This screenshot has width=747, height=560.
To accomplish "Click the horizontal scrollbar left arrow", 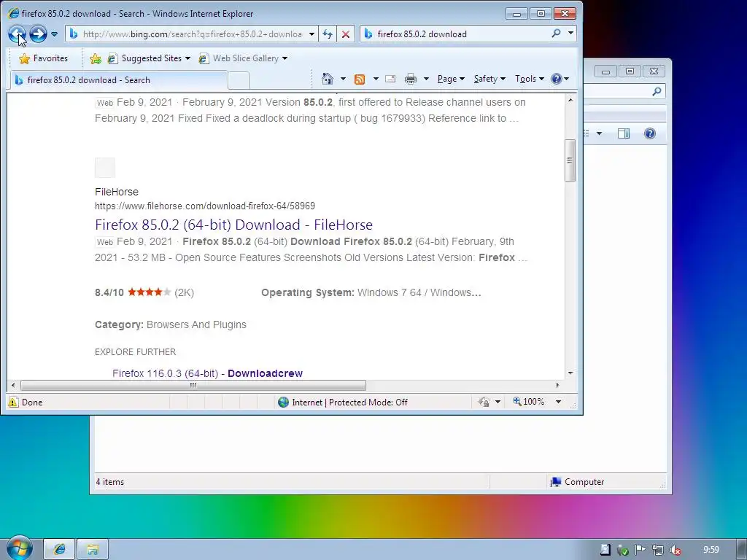I will point(13,385).
